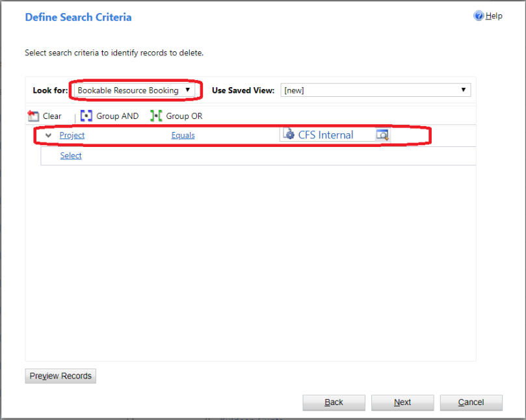Image resolution: width=526 pixels, height=420 pixels.
Task: Click the Project field link
Action: (72, 135)
